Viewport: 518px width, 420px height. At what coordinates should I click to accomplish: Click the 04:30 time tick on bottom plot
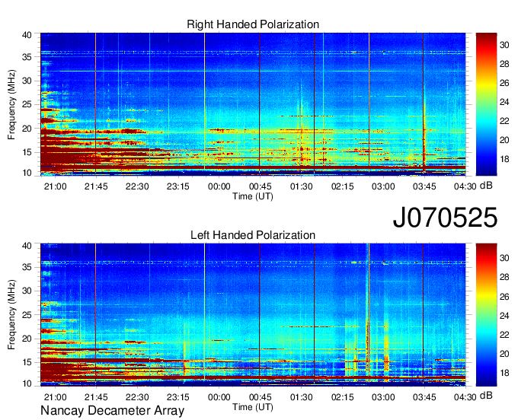point(465,397)
